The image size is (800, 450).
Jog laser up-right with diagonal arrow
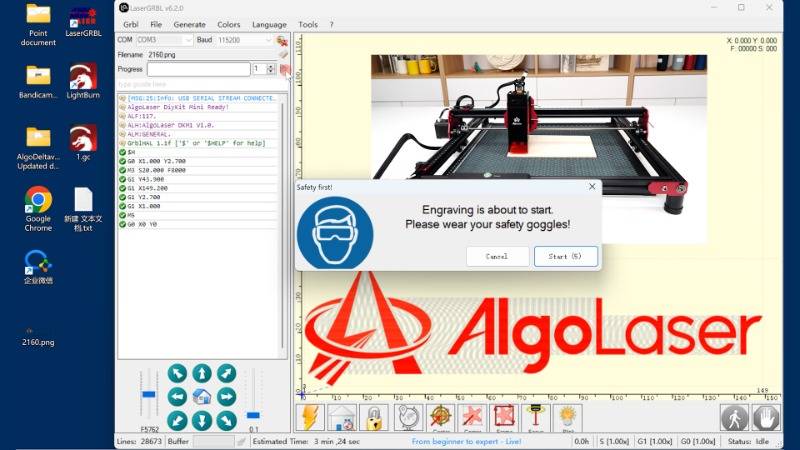tap(227, 373)
